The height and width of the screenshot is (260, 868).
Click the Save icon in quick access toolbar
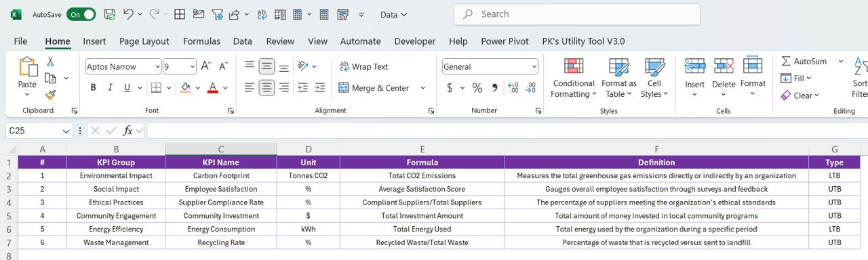click(109, 14)
